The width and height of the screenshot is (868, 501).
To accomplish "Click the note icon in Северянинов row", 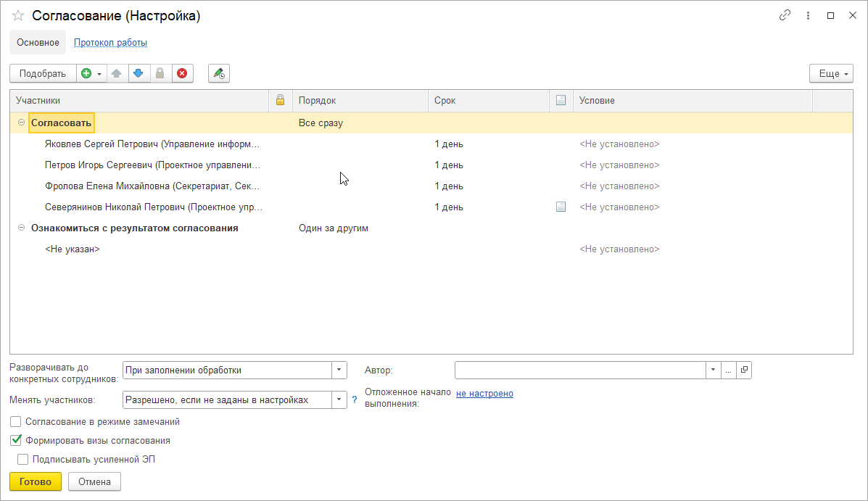I will (x=561, y=207).
